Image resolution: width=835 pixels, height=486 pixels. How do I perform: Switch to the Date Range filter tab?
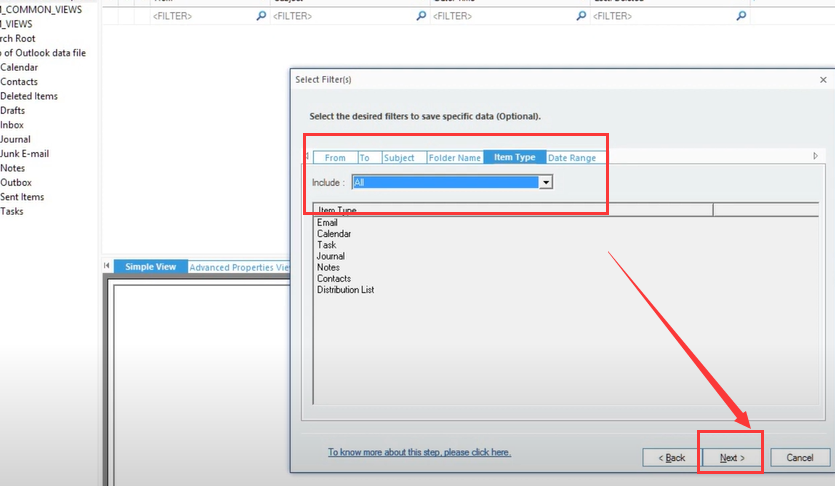pyautogui.click(x=572, y=158)
